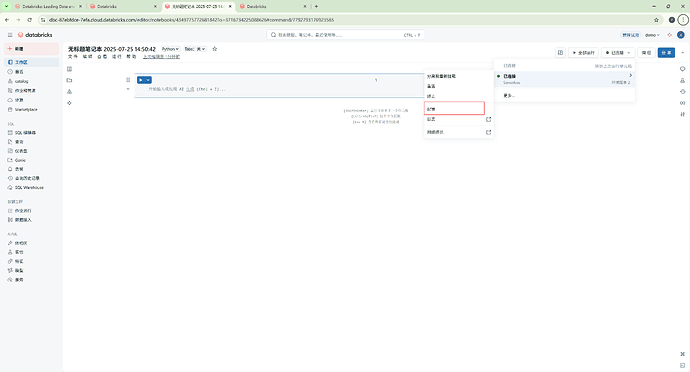Star the untitled notebook as favorite
The image size is (690, 372).
(x=215, y=49)
